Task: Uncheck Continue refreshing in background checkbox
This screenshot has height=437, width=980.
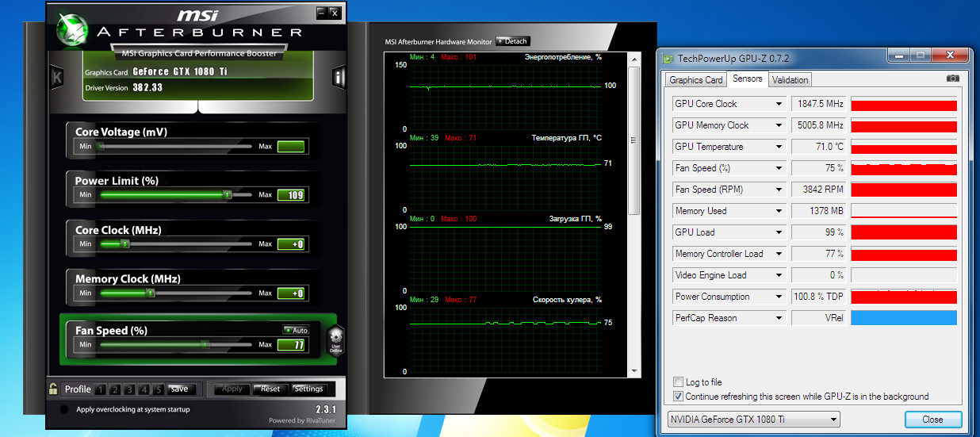Action: pyautogui.click(x=678, y=397)
